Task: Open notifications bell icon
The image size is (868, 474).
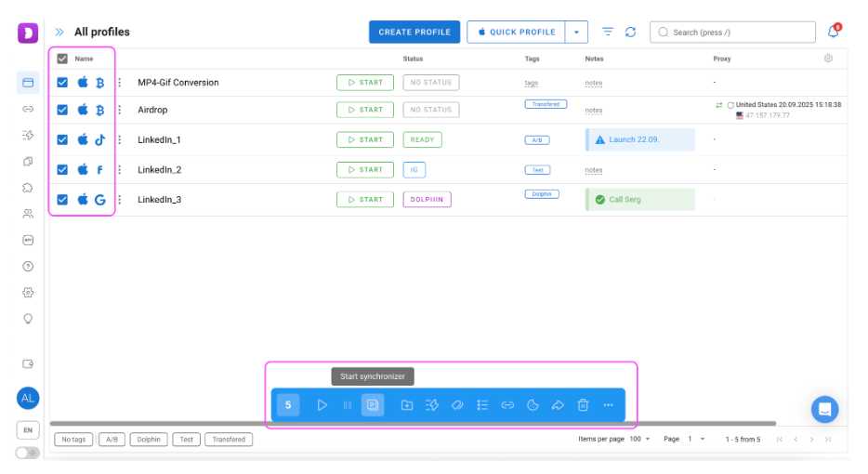Action: (x=834, y=32)
